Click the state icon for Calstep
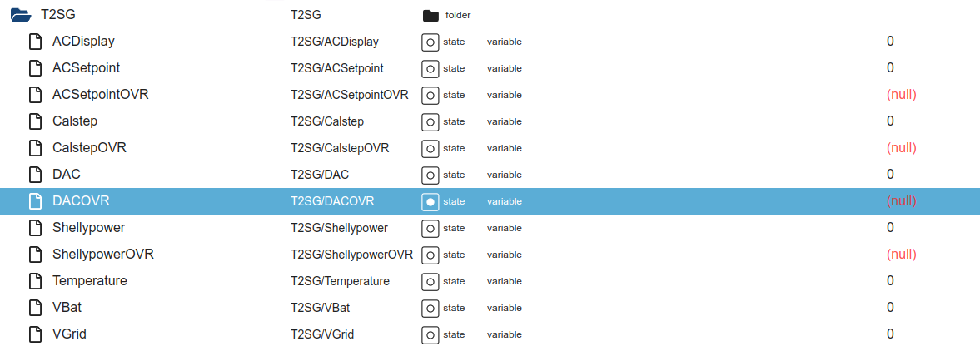The height and width of the screenshot is (351, 980). [x=430, y=121]
